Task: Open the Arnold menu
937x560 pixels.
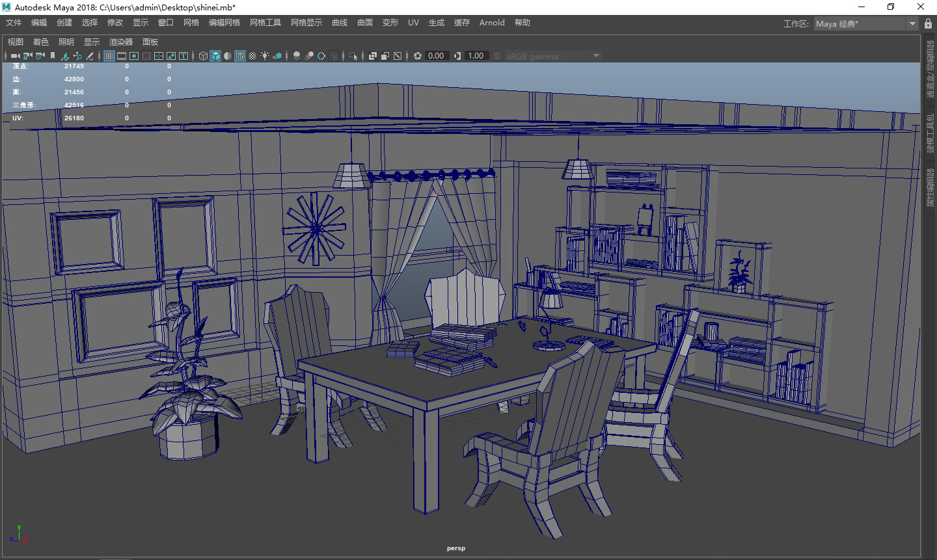Action: point(492,23)
